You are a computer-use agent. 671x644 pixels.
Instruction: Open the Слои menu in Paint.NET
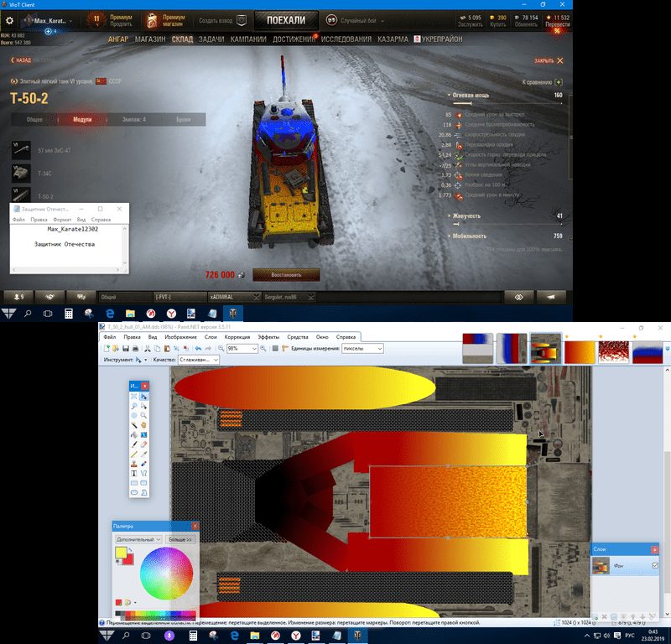pyautogui.click(x=211, y=337)
